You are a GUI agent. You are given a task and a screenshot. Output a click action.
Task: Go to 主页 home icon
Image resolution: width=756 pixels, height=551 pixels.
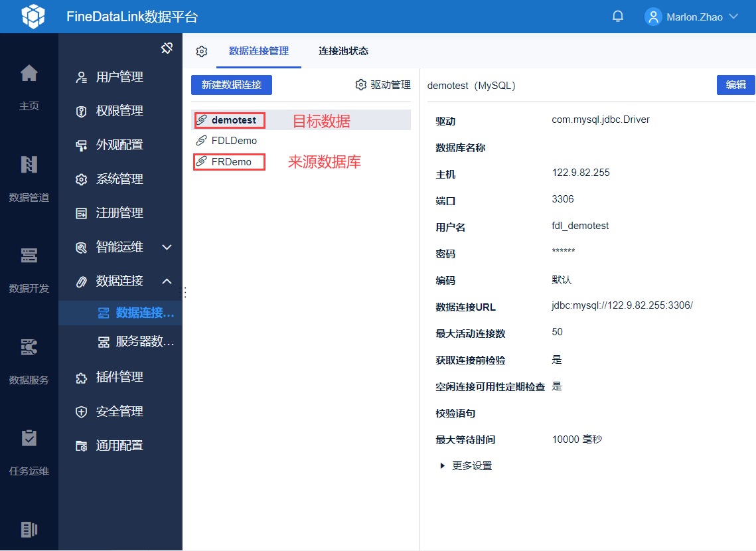click(29, 73)
